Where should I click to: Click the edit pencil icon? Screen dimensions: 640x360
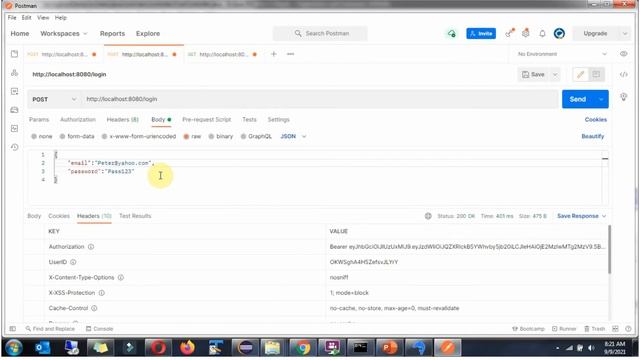coord(580,74)
